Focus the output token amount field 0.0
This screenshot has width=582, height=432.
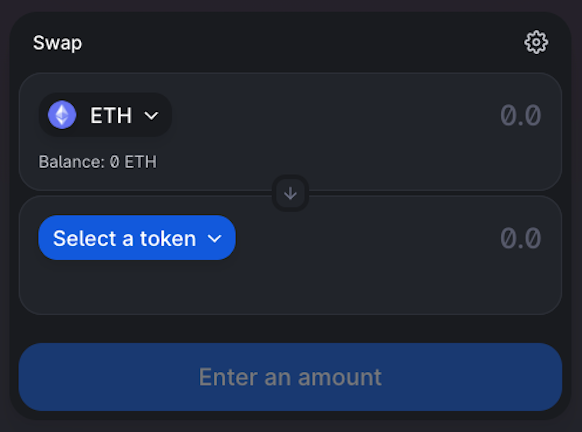point(520,238)
